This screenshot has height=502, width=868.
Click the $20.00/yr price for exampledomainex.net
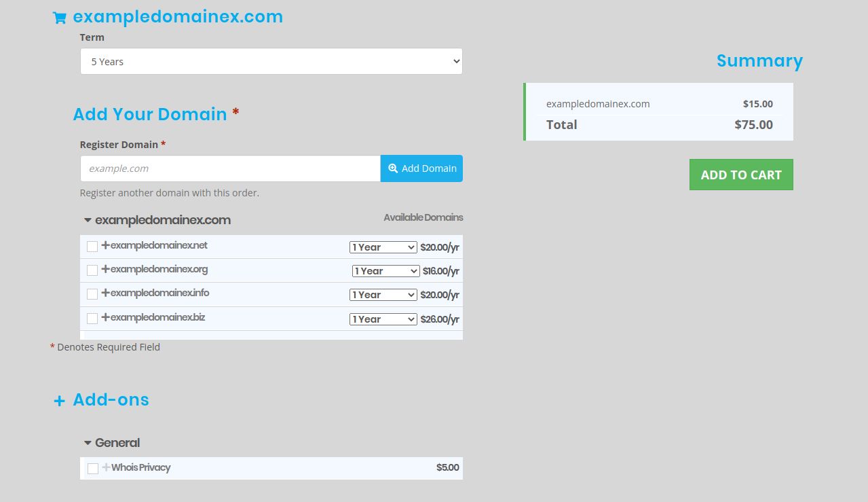[x=440, y=247]
